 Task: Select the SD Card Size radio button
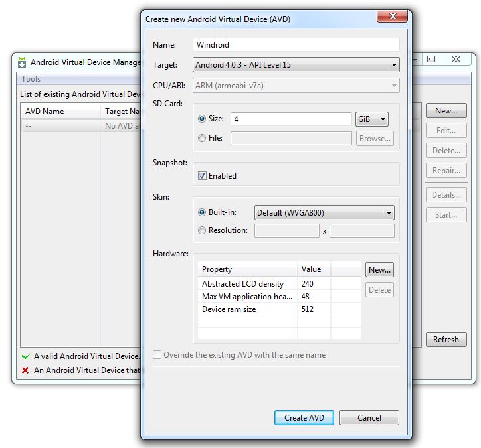pos(202,119)
